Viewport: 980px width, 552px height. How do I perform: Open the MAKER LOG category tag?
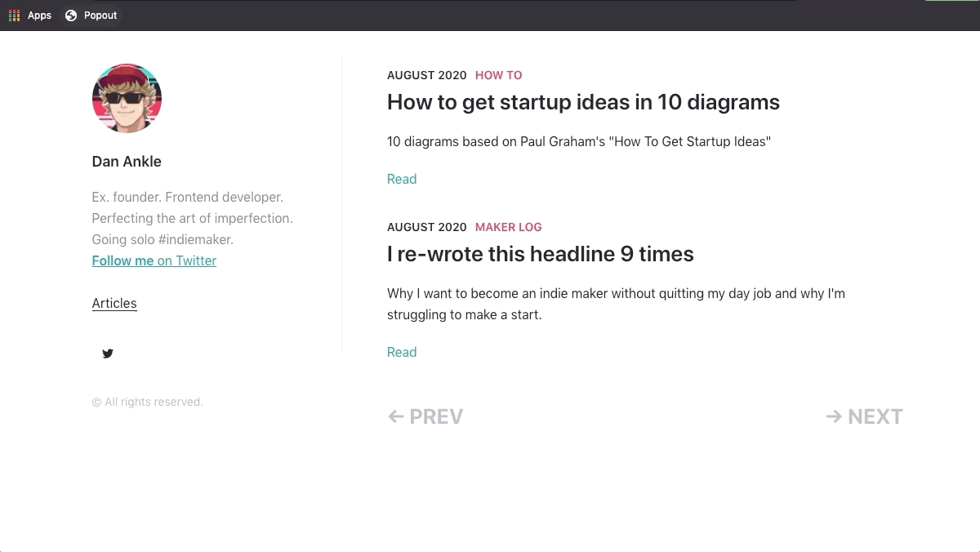tap(509, 227)
